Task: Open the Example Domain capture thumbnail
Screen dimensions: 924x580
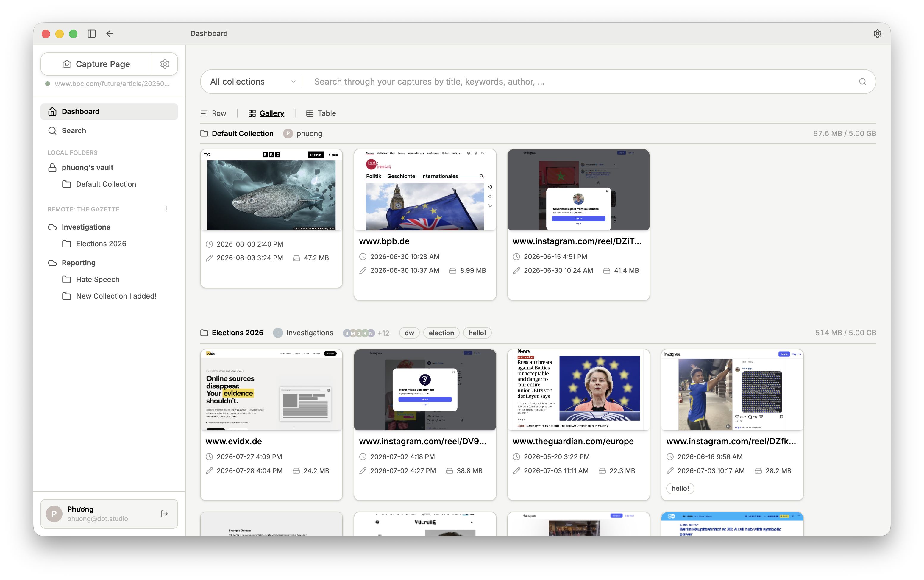Action: pyautogui.click(x=271, y=524)
